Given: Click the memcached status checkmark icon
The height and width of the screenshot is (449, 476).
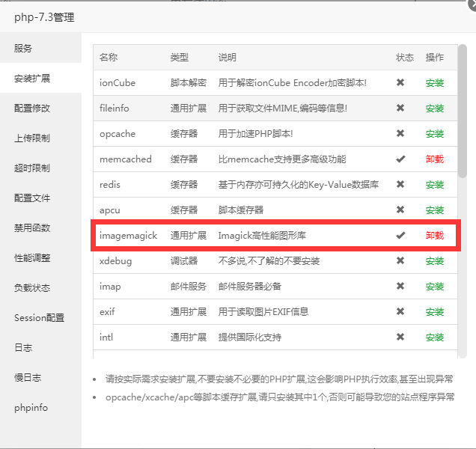Looking at the screenshot, I should coord(400,159).
